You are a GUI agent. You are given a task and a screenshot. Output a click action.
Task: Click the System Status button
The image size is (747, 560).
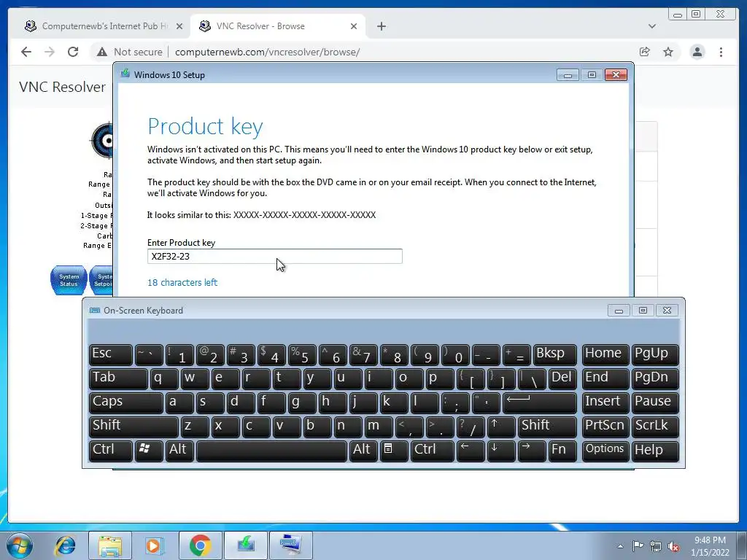(69, 280)
